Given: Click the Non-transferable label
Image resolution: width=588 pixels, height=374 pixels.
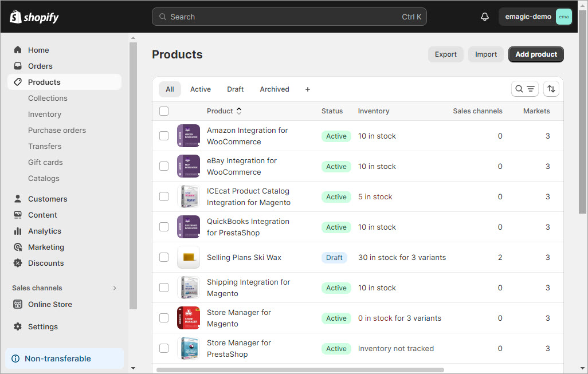Looking at the screenshot, I should tap(58, 359).
